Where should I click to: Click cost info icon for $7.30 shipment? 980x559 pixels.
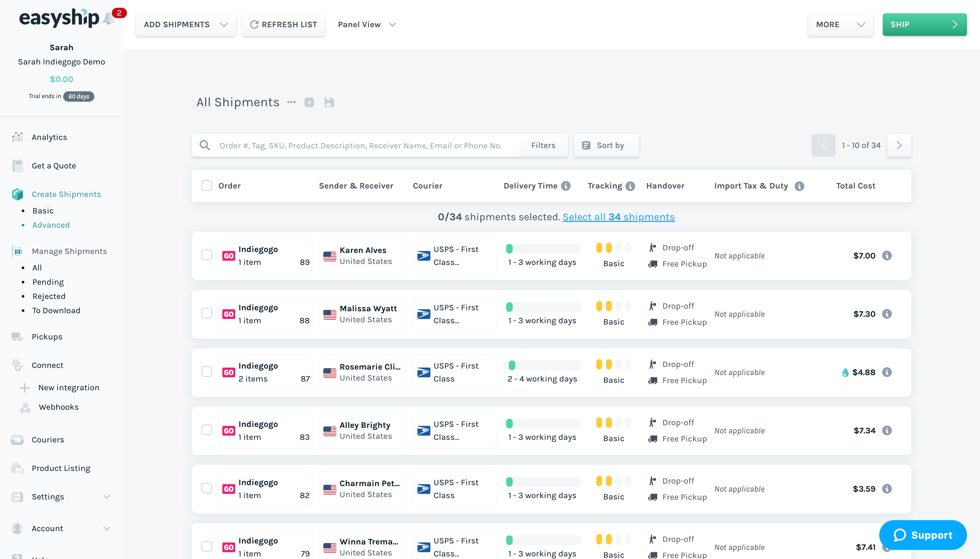tap(887, 314)
